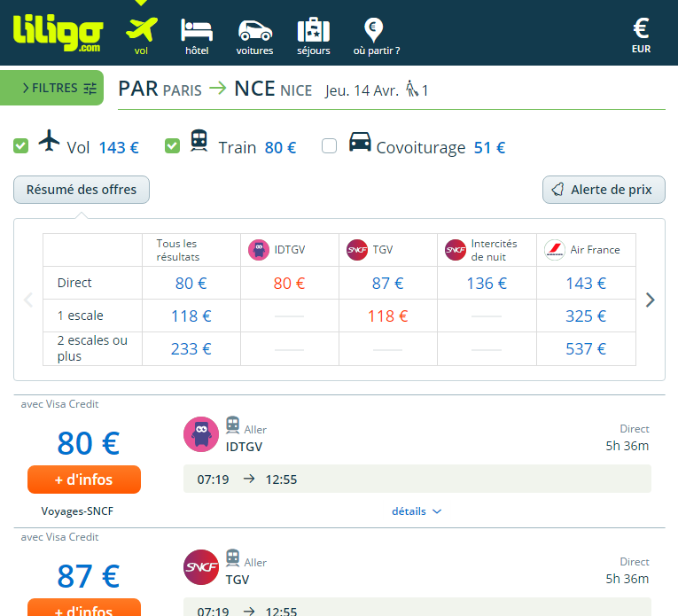Expand détails of the IDTGV offer
The width and height of the screenshot is (678, 616).
417,511
